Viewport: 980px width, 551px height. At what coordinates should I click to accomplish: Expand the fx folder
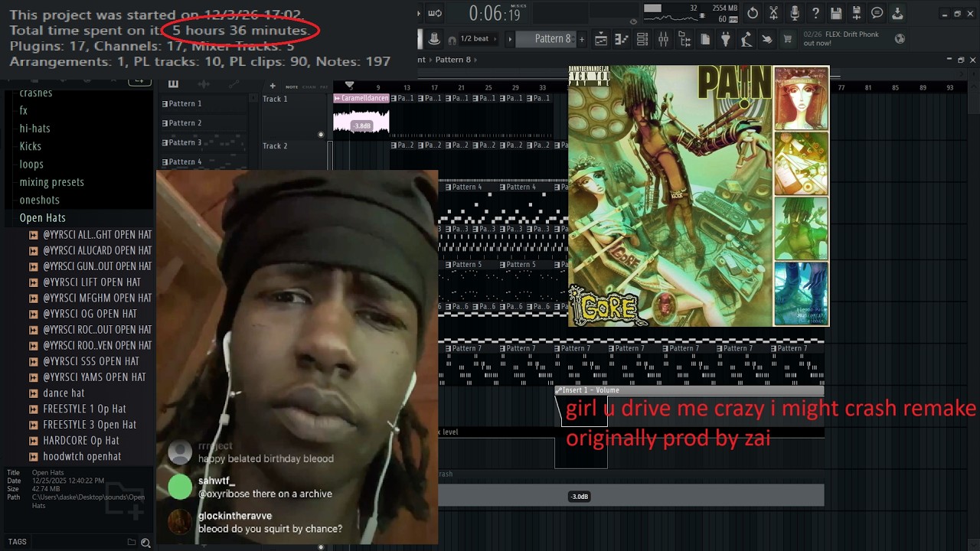pyautogui.click(x=23, y=111)
